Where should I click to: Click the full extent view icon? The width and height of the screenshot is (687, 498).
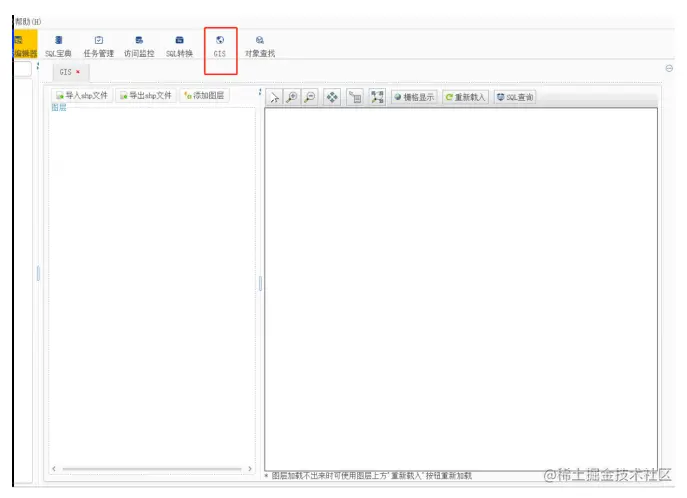(x=377, y=97)
